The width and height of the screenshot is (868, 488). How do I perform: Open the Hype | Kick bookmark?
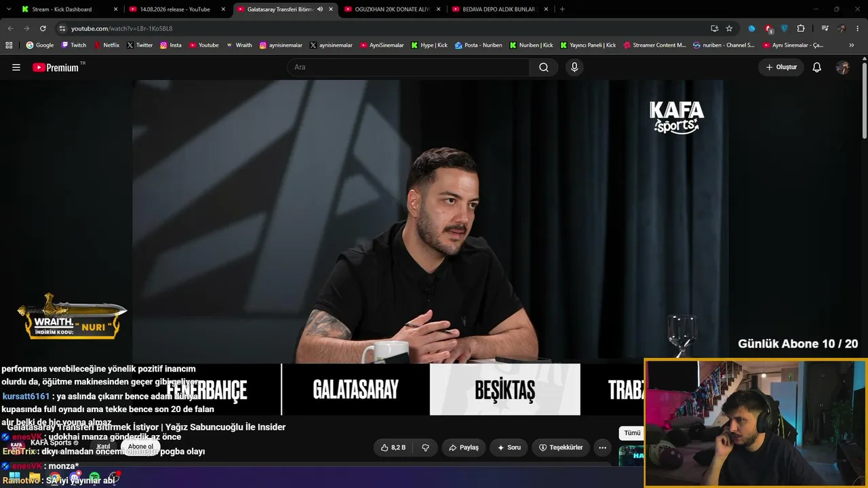tap(429, 45)
